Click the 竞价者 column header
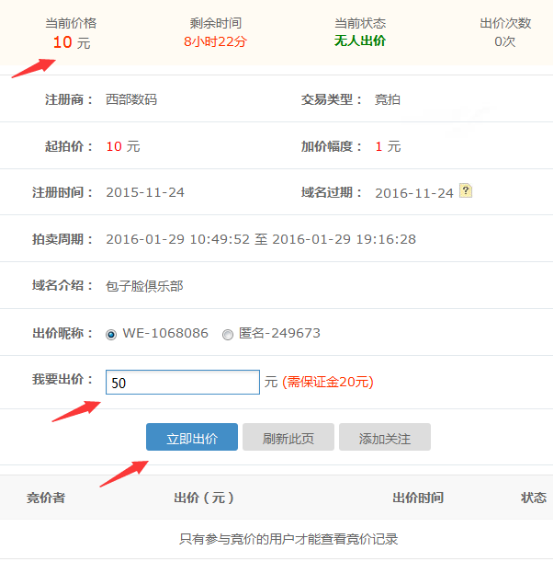 coord(46,498)
